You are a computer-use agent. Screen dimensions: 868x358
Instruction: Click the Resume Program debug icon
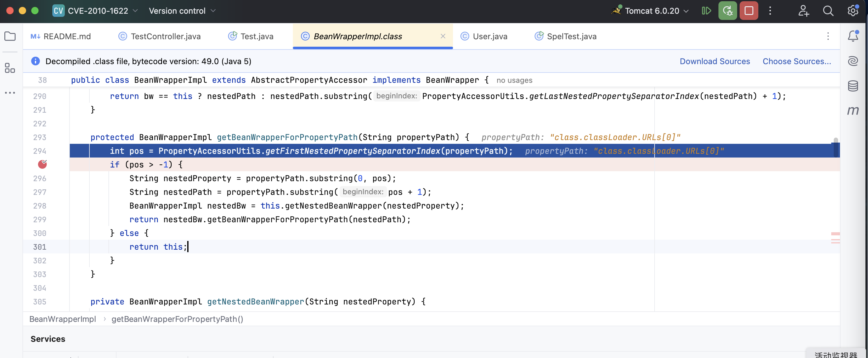coord(706,11)
